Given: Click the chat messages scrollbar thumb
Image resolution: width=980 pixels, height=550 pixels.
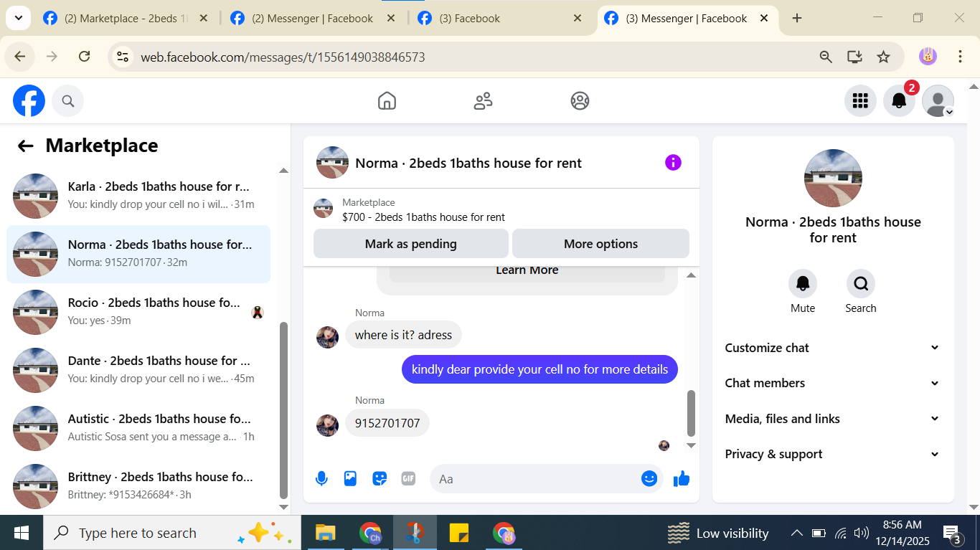Looking at the screenshot, I should pyautogui.click(x=691, y=413).
